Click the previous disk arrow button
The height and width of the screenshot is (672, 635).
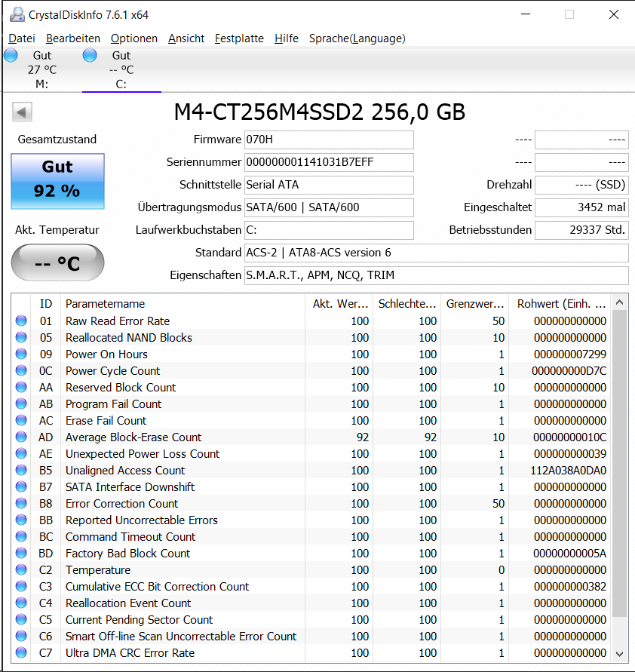[22, 112]
